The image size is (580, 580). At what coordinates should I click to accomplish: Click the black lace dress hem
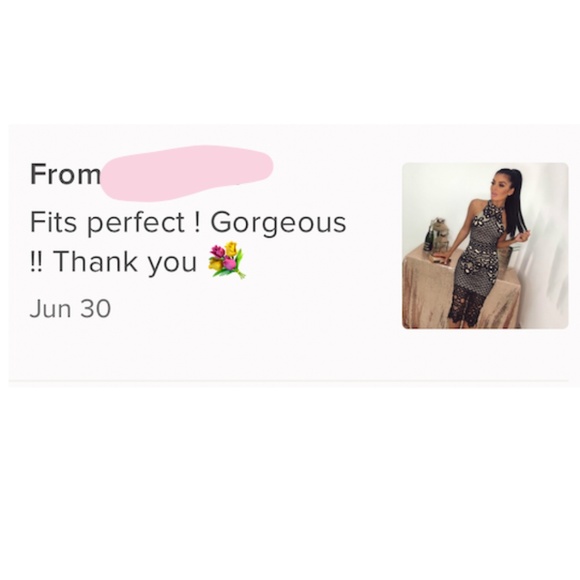467,307
